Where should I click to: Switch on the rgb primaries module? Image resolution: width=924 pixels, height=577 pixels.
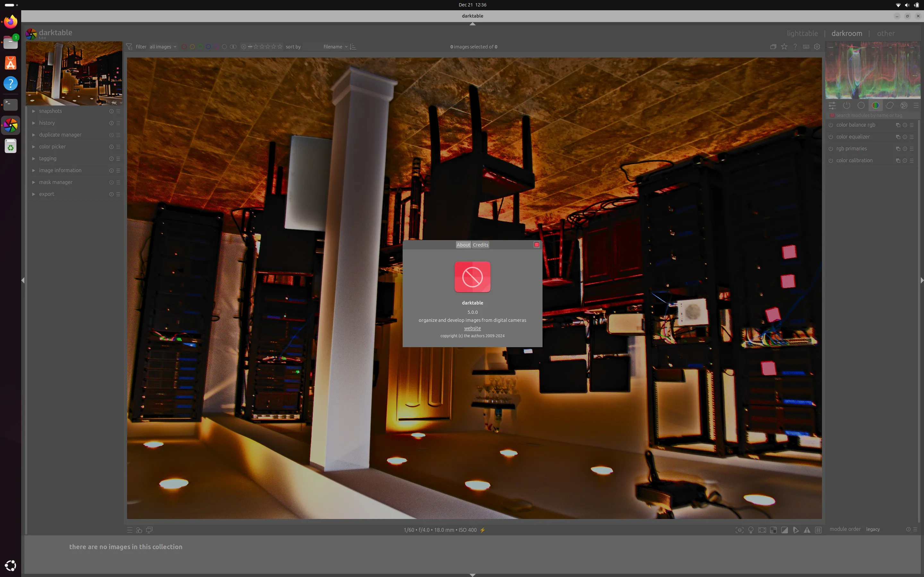tap(830, 149)
